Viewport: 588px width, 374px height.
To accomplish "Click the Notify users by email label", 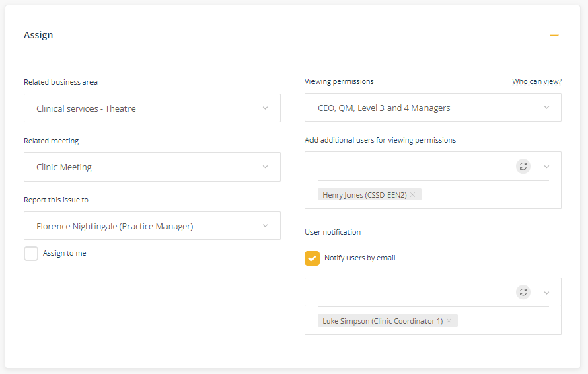I will 360,258.
